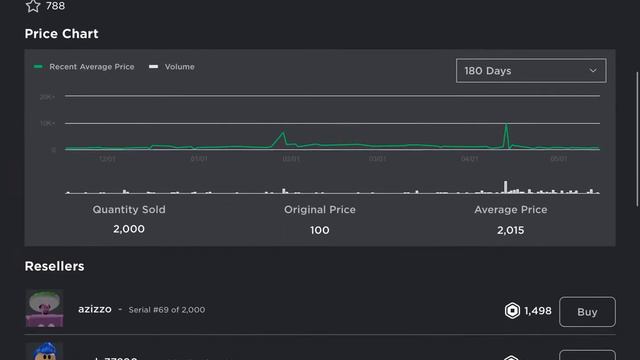The height and width of the screenshot is (360, 640).
Task: Click the Original Price value 100
Action: 320,230
